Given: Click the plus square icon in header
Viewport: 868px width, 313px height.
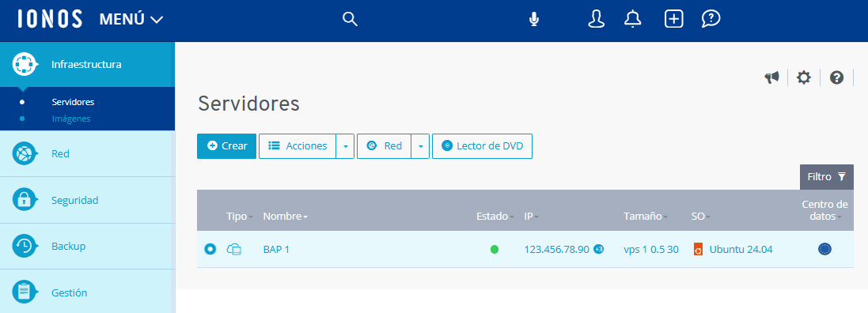Looking at the screenshot, I should pyautogui.click(x=673, y=19).
